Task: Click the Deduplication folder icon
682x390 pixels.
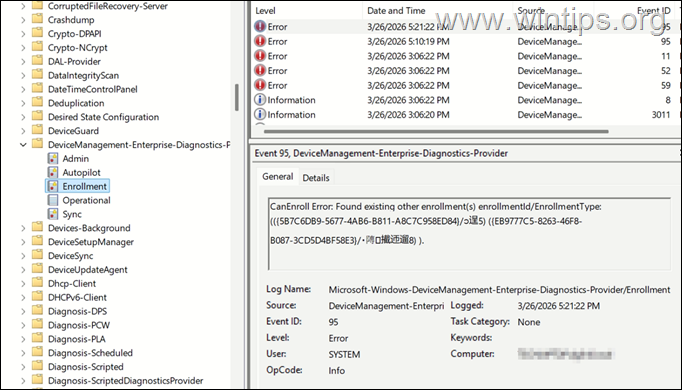Action: (x=38, y=103)
